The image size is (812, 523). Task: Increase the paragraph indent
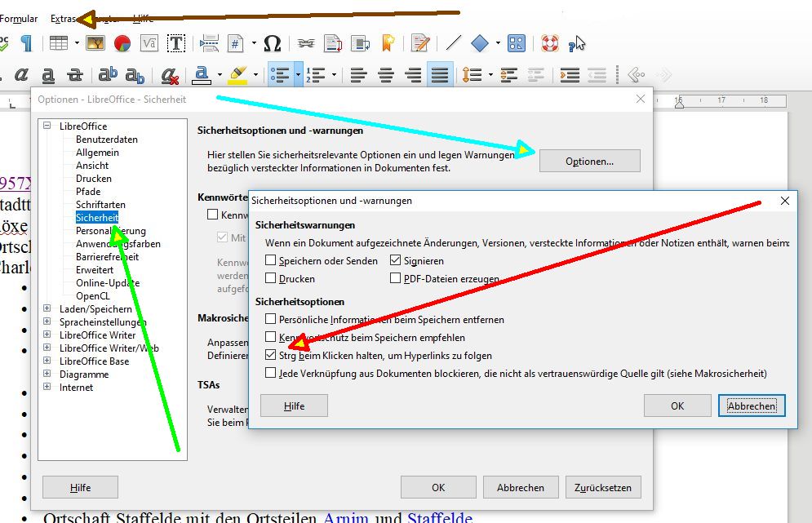570,75
